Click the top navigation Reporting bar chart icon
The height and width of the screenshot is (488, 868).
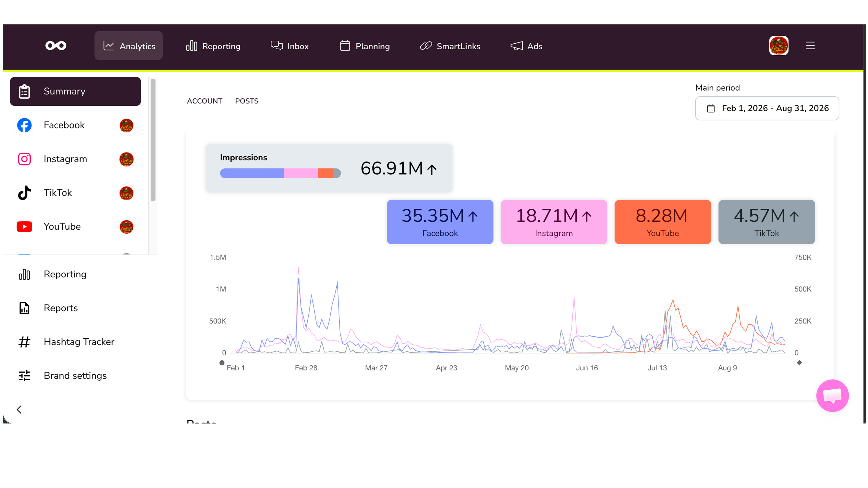(192, 46)
